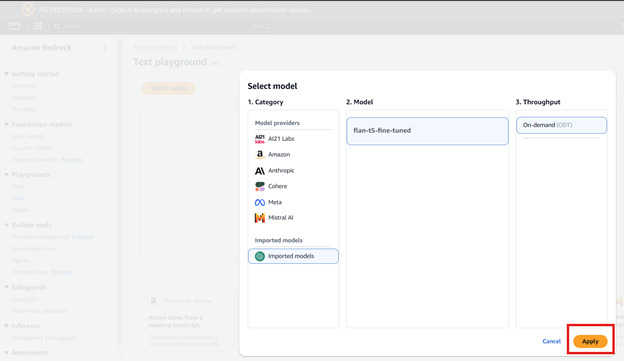This screenshot has height=361, width=624.
Task: Select On-demand (ODT) throughput
Action: tap(561, 125)
